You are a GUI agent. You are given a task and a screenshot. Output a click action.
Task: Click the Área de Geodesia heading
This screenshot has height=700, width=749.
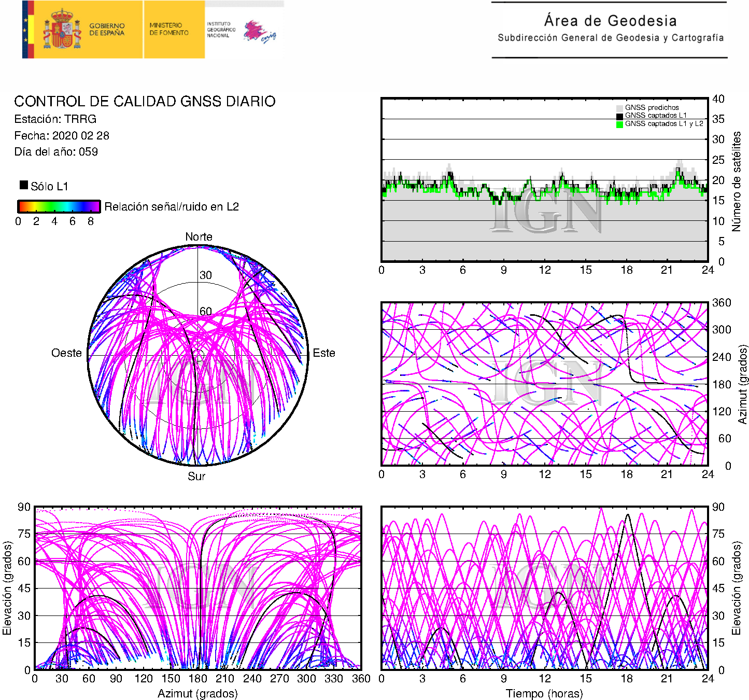click(x=610, y=21)
